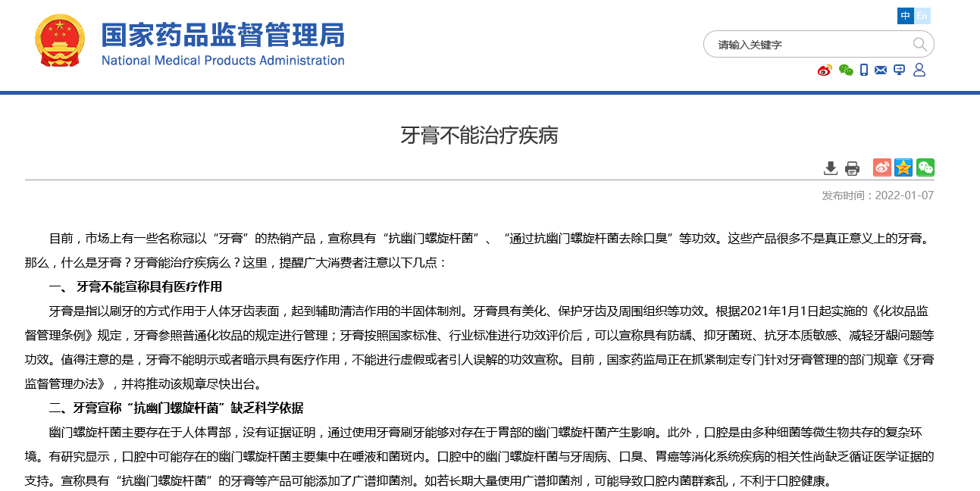Switch the language to 中 (Chinese)
Viewport: 980px width, 491px height.
[x=905, y=16]
